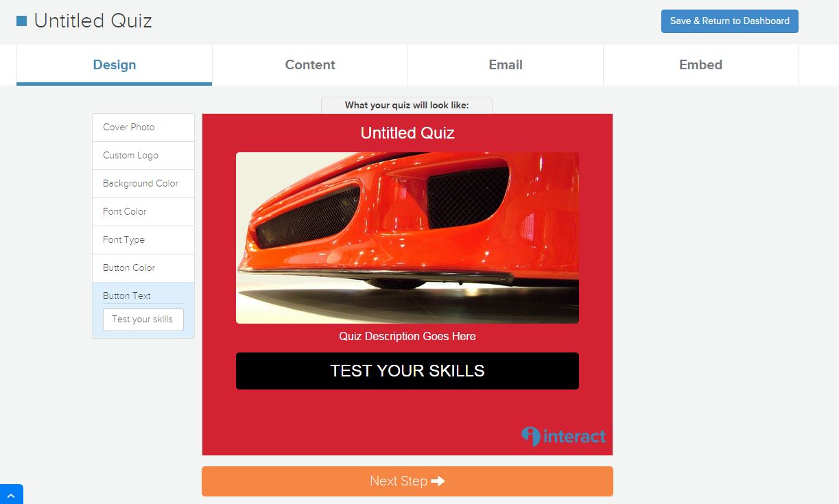The height and width of the screenshot is (504, 839).
Task: Choose the Button Color setting
Action: click(143, 268)
